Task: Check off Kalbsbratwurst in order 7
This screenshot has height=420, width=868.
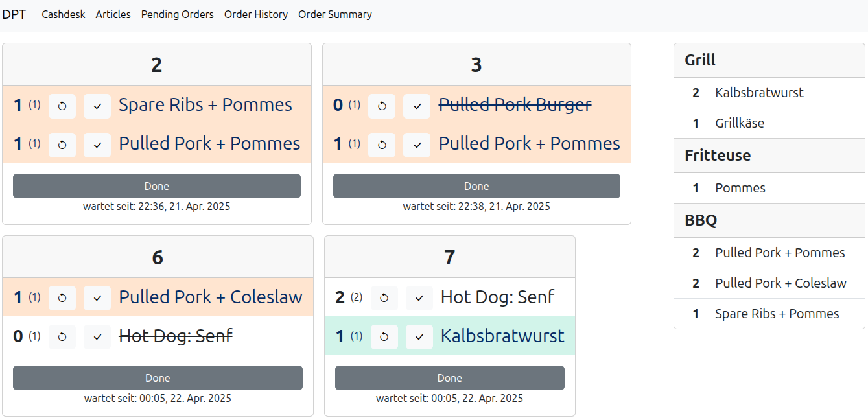Action: click(419, 337)
